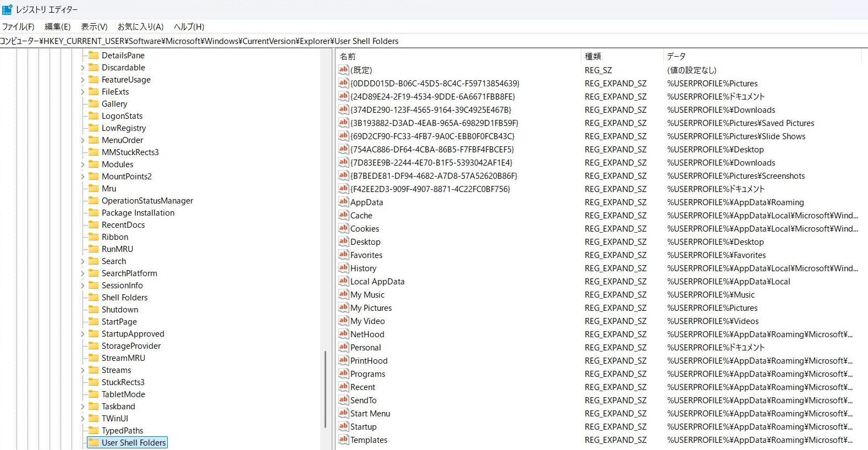Expand the Discardable tree node
This screenshot has height=450, width=868.
coord(83,68)
